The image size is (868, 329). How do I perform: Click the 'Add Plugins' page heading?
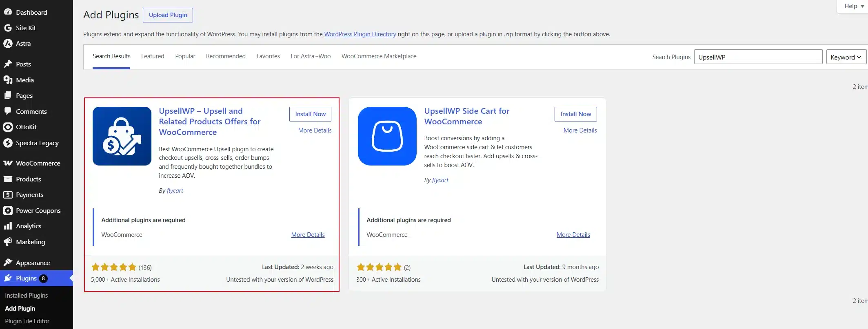point(111,15)
